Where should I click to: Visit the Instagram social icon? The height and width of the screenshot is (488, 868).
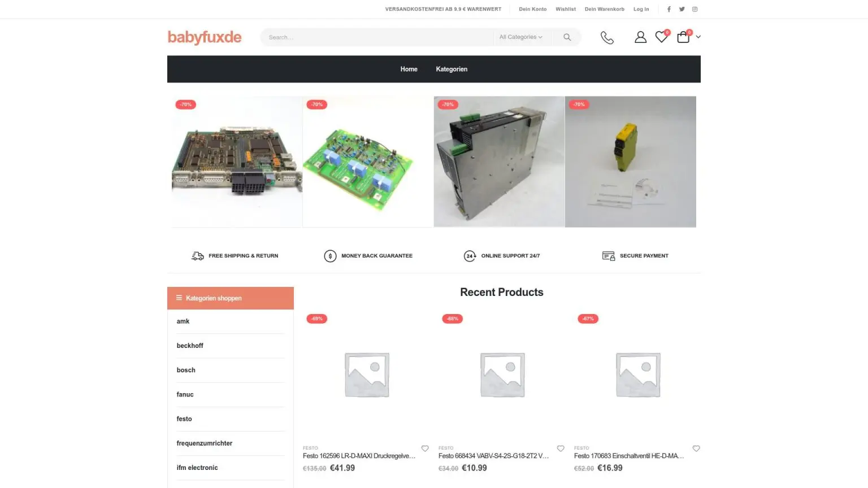click(x=695, y=9)
